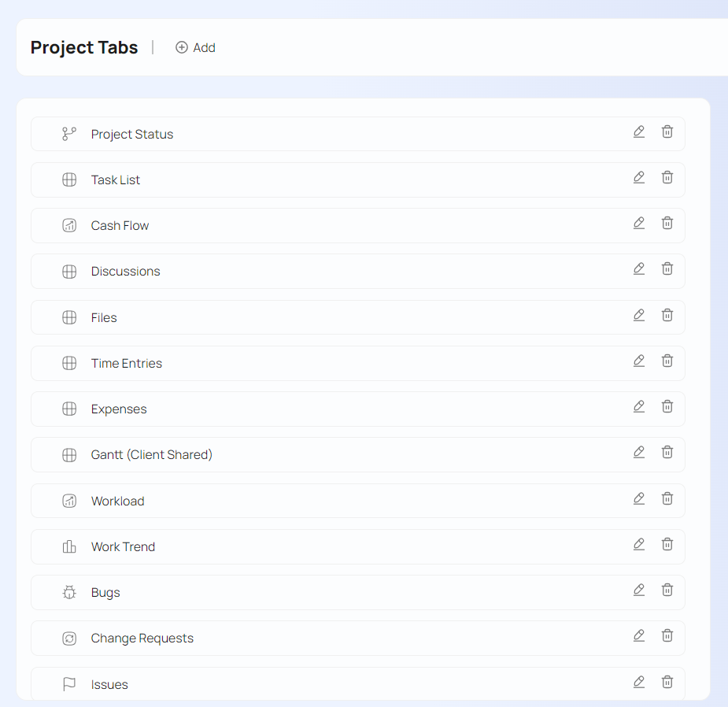
Task: Click the Workload edit pencil
Action: click(x=639, y=499)
